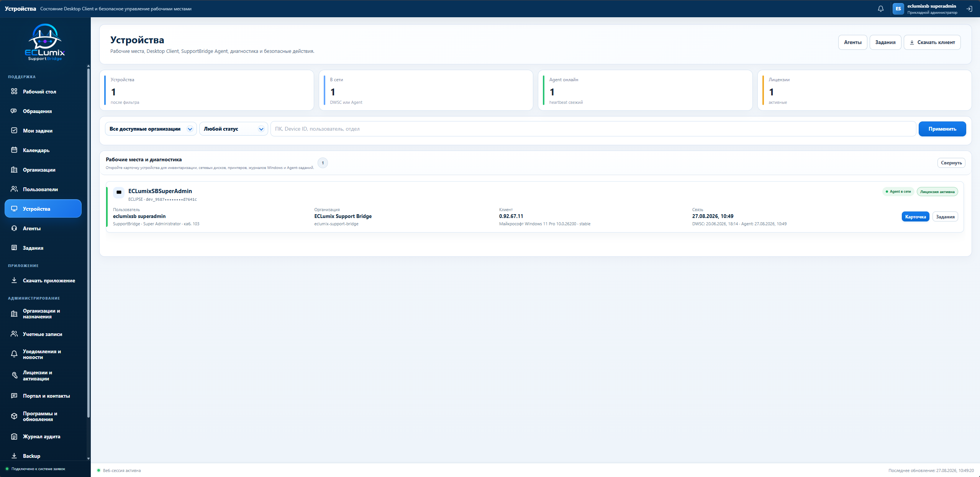Viewport: 980px width, 477px height.
Task: Open the ES user avatar
Action: tap(898, 9)
